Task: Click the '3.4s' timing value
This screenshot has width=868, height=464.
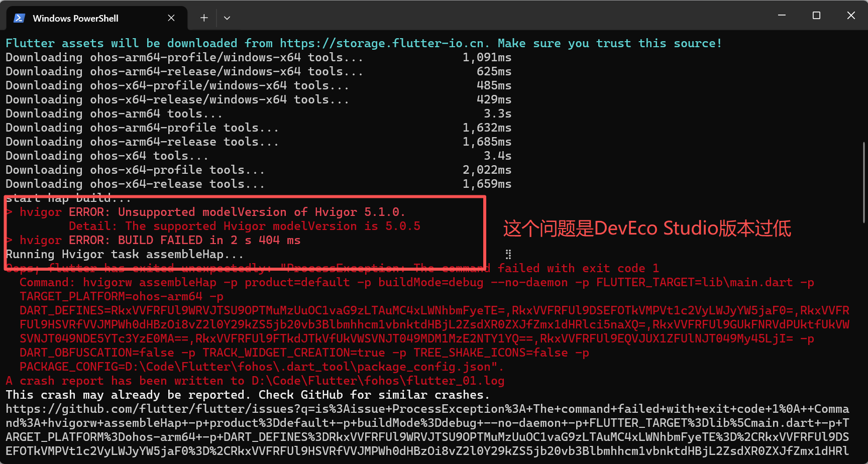Action: [x=497, y=156]
